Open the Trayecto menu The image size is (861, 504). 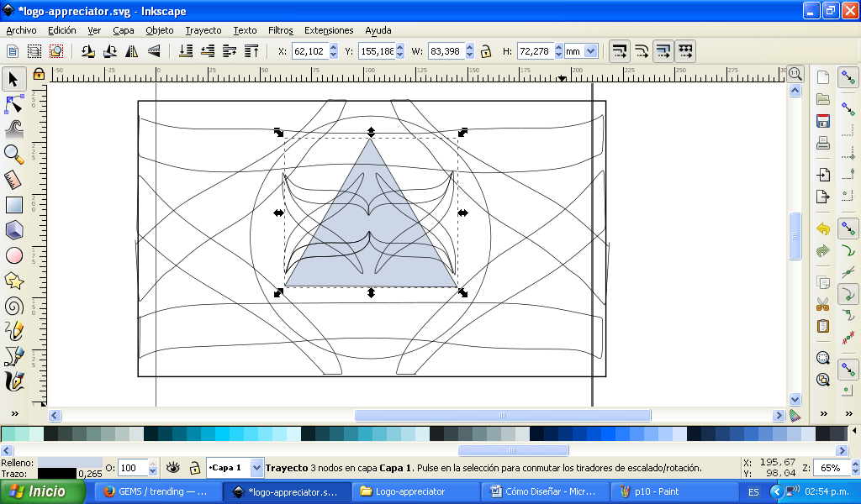[x=203, y=30]
